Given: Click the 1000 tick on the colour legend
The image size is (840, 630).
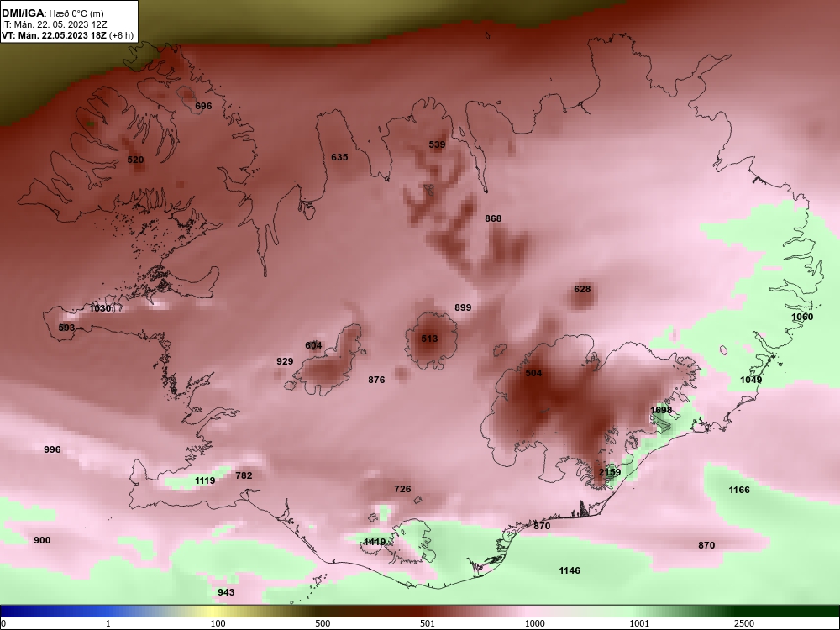Looking at the screenshot, I should (x=534, y=623).
